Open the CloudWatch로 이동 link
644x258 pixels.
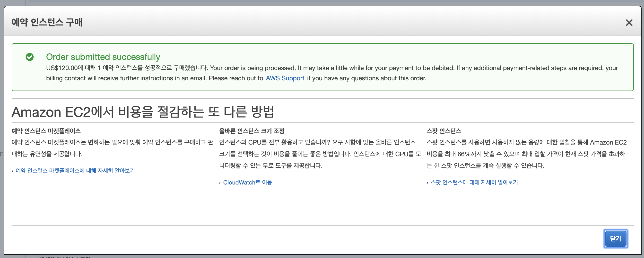click(247, 182)
